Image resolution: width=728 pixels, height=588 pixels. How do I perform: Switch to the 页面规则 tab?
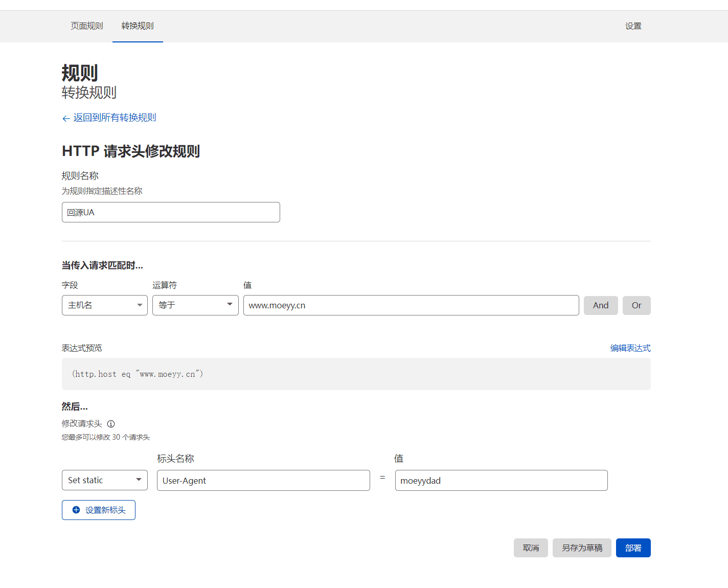tap(87, 26)
